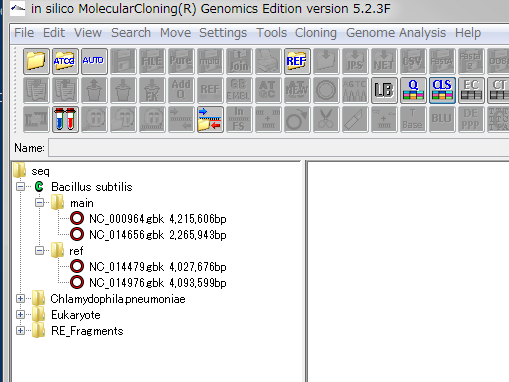The image size is (509, 382).
Task: Click the EC table icon
Action: [471, 90]
